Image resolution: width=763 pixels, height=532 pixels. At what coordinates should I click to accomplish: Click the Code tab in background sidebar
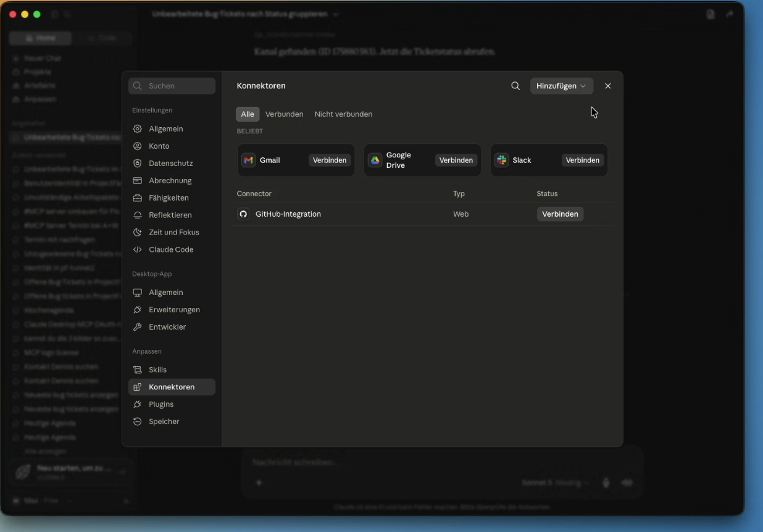[x=102, y=38]
